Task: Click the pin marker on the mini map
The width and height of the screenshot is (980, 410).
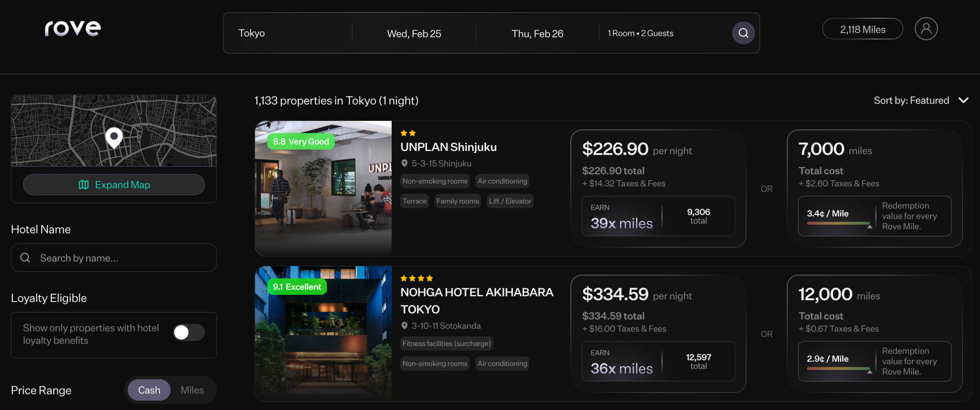Action: point(114,138)
